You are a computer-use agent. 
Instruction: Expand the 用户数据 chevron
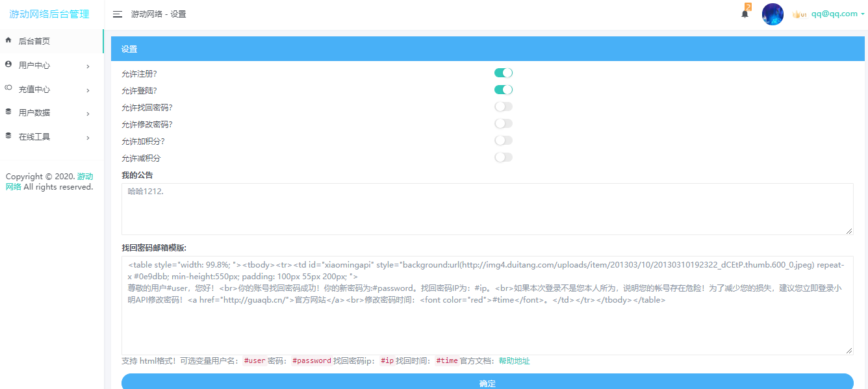point(88,114)
